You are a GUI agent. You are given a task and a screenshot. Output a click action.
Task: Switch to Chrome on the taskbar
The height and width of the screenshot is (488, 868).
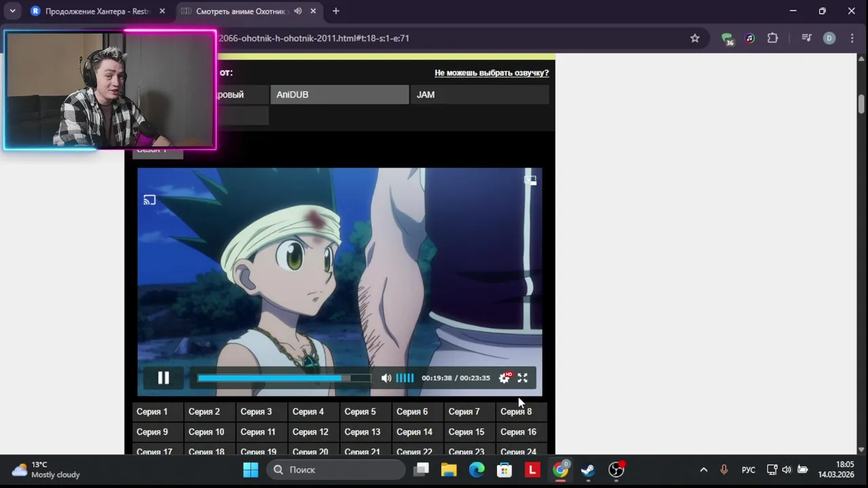(561, 470)
